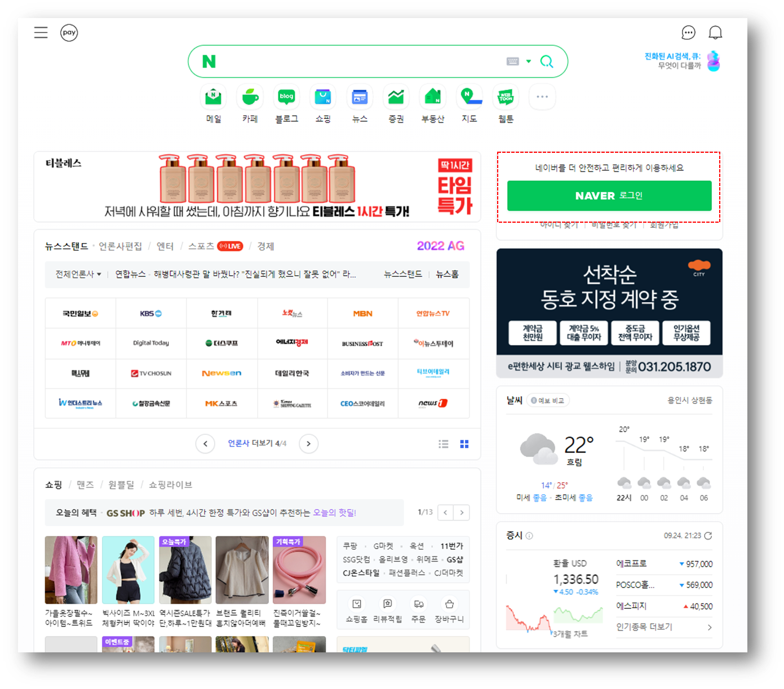
Task: Open the 부동산 real estate shortcut icon
Action: (433, 98)
